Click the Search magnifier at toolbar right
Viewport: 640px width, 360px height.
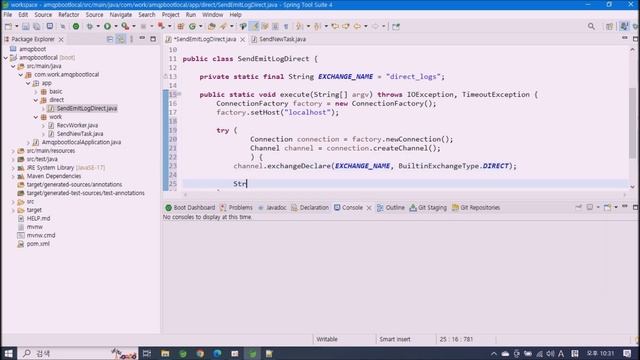[591, 27]
